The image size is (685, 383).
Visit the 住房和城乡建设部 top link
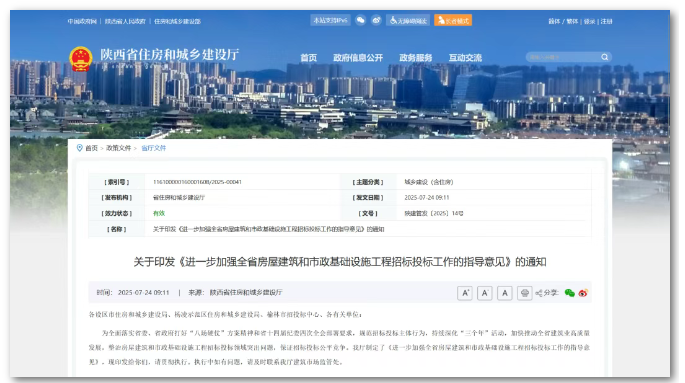click(177, 21)
